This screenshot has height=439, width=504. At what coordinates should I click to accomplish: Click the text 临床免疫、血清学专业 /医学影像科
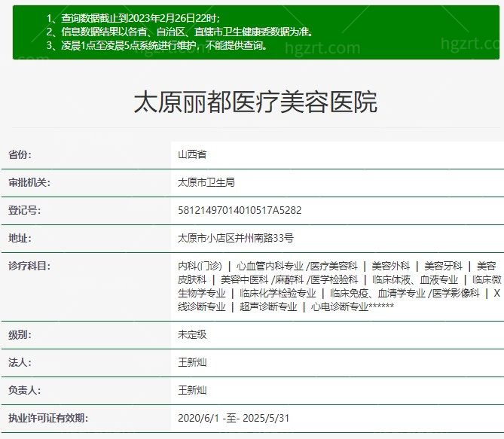click(405, 294)
